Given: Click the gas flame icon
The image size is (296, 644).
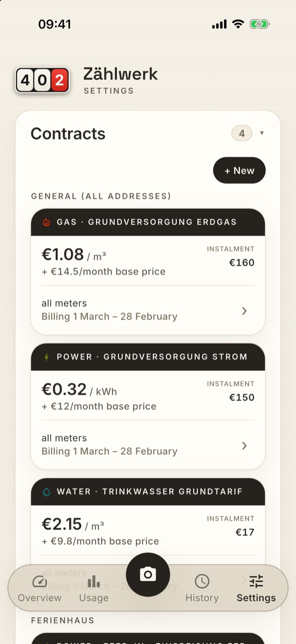Looking at the screenshot, I should [x=46, y=222].
